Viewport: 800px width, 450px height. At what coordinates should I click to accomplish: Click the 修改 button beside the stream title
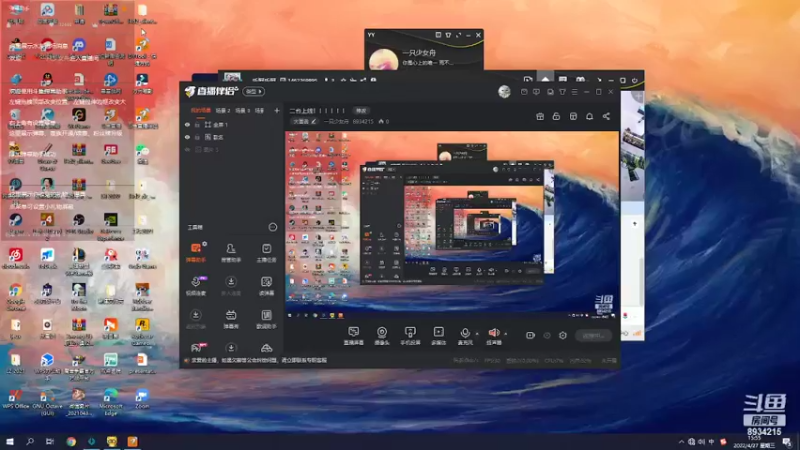361,111
